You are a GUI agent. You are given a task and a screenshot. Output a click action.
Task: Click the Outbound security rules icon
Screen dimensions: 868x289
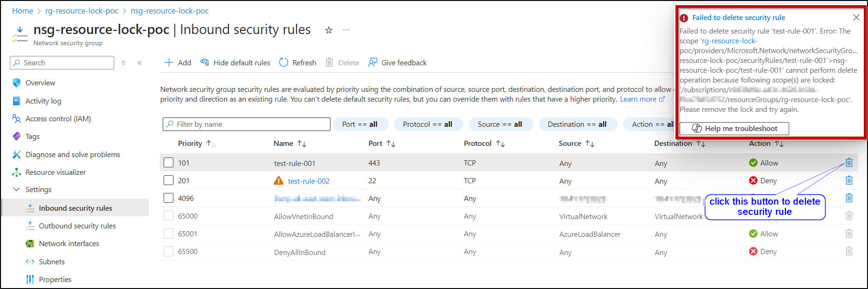pos(30,226)
